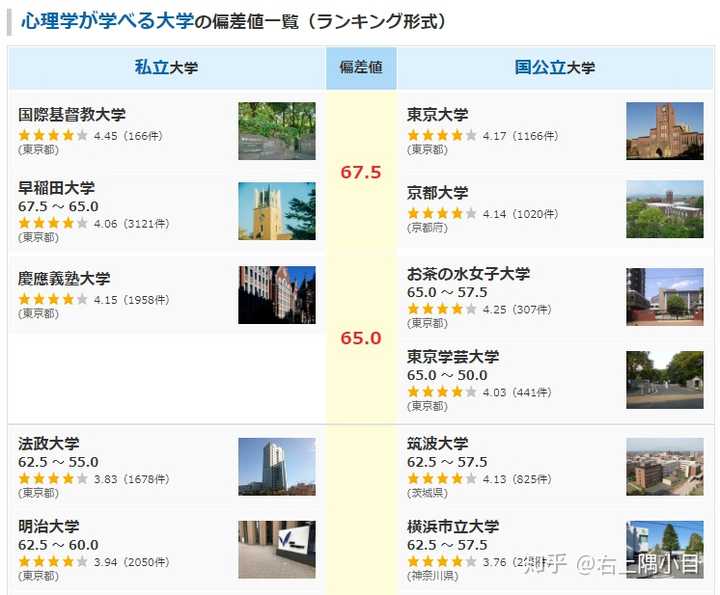Image resolution: width=720 pixels, height=595 pixels.
Task: Click 法政大学's 62.5 ~ 55.0 range
Action: 58,462
